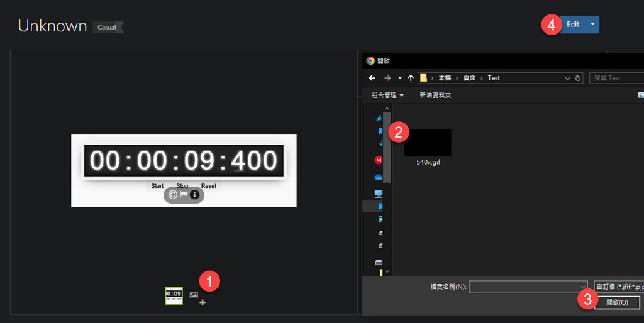Click the blue Edit button

pos(572,25)
